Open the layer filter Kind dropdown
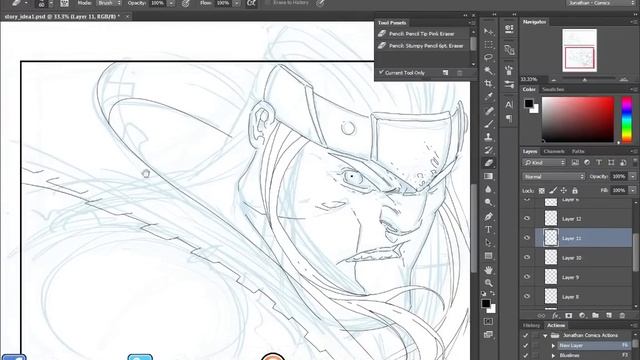The width and height of the screenshot is (640, 360). click(x=544, y=162)
